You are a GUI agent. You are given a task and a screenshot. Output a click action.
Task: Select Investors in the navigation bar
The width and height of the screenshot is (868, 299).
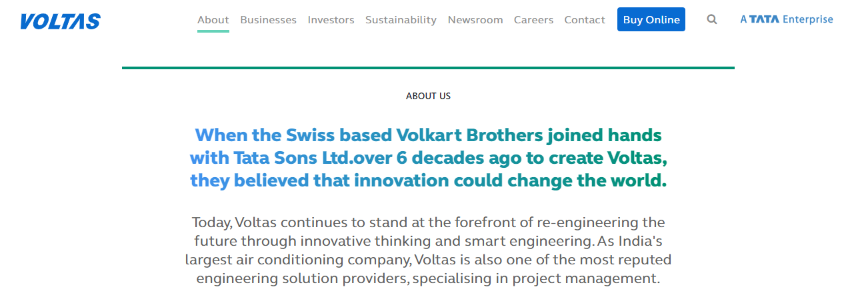(331, 20)
